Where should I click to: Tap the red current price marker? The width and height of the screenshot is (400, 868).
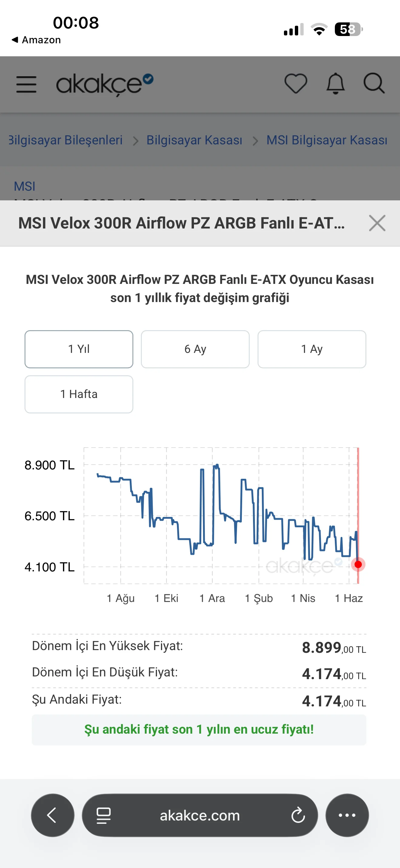click(358, 564)
